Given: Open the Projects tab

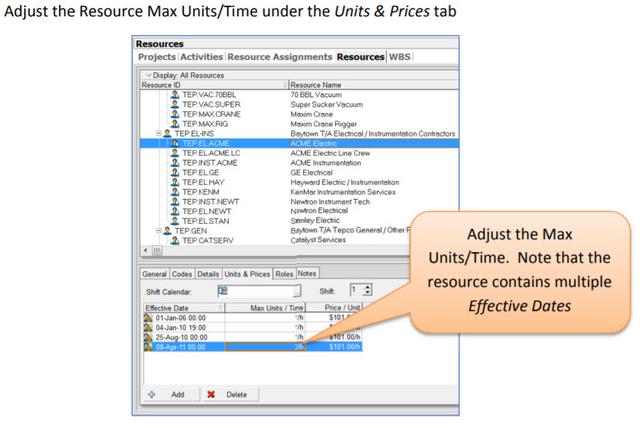Looking at the screenshot, I should point(157,57).
